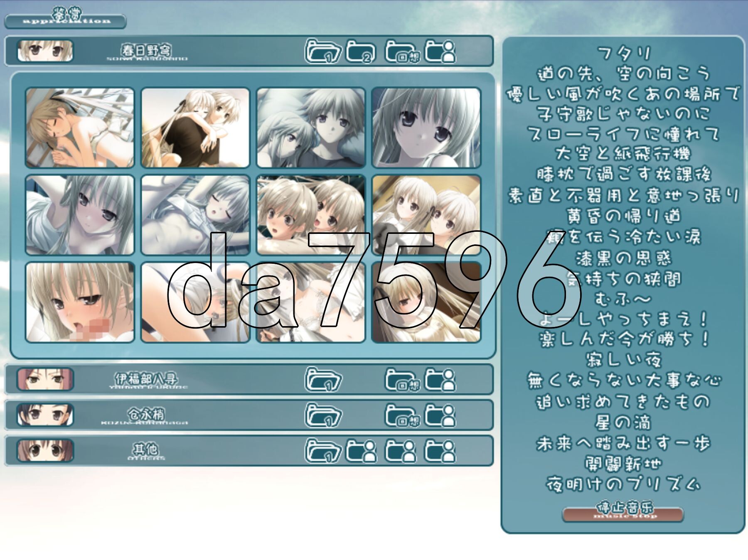The height and width of the screenshot is (560, 748).
Task: Open the 回想 folder for 春日野穹
Action: 401,52
